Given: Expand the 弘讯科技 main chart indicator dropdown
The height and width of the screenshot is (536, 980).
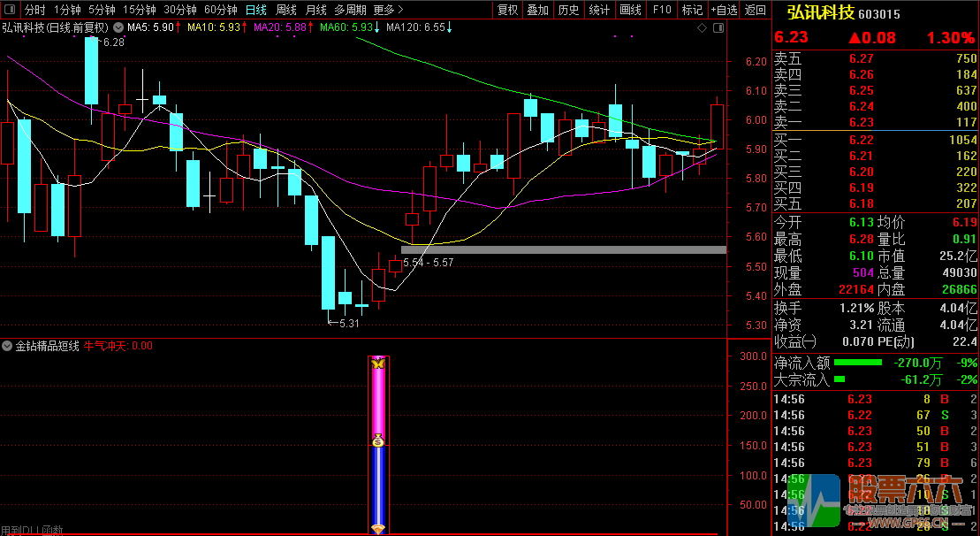Looking at the screenshot, I should coord(118,27).
